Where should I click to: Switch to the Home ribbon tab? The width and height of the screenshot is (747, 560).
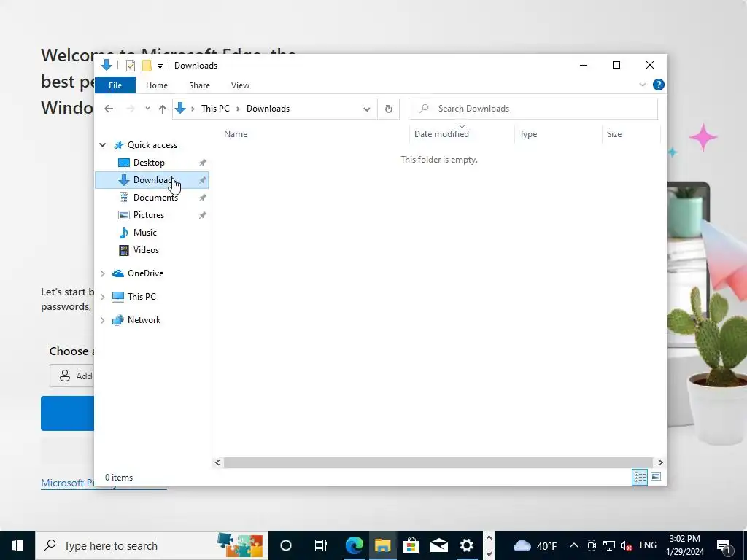coord(157,85)
